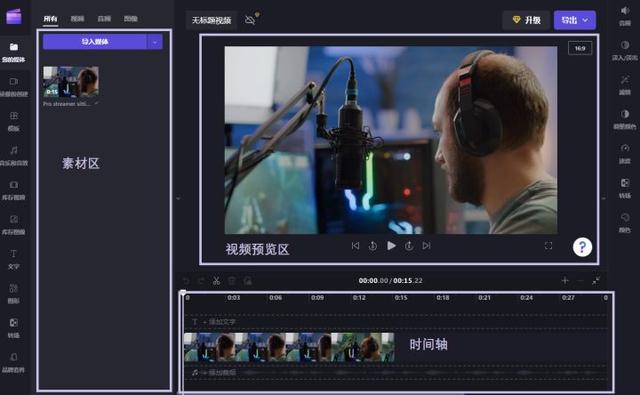This screenshot has height=395, width=640.
Task: Open the 16:9 aspect ratio selector
Action: click(580, 48)
